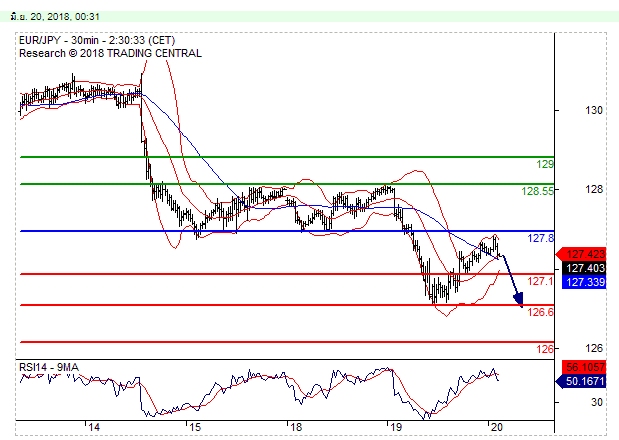Click the RSI axis tick 30
Viewport: 619px width, 440px height.
(x=597, y=402)
